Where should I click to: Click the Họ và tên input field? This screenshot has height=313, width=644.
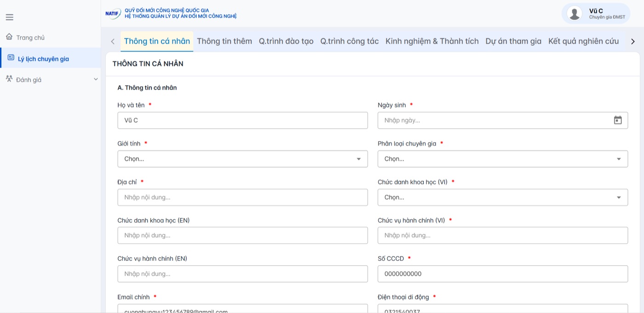(242, 120)
